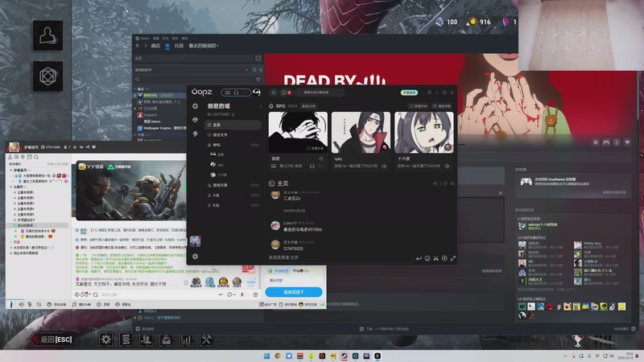Click the qaq member under RPG channel
Viewport: 644px width, 362px height.
pos(217,165)
